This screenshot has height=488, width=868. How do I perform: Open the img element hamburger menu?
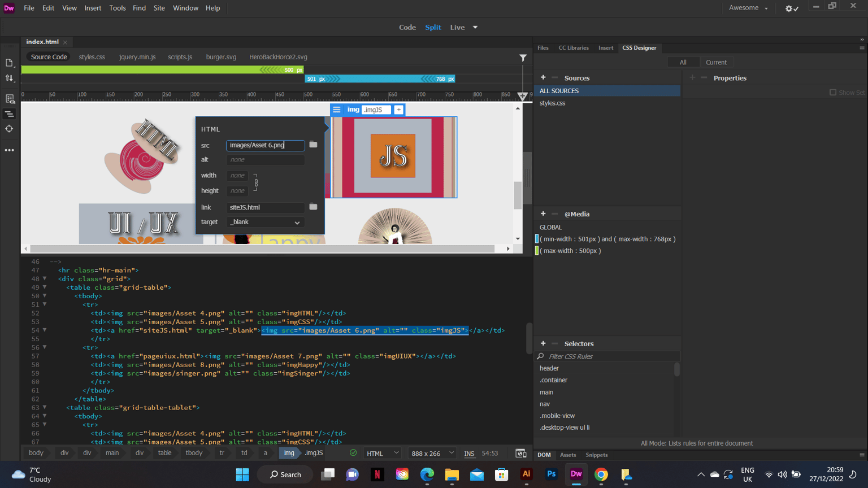pyautogui.click(x=337, y=110)
